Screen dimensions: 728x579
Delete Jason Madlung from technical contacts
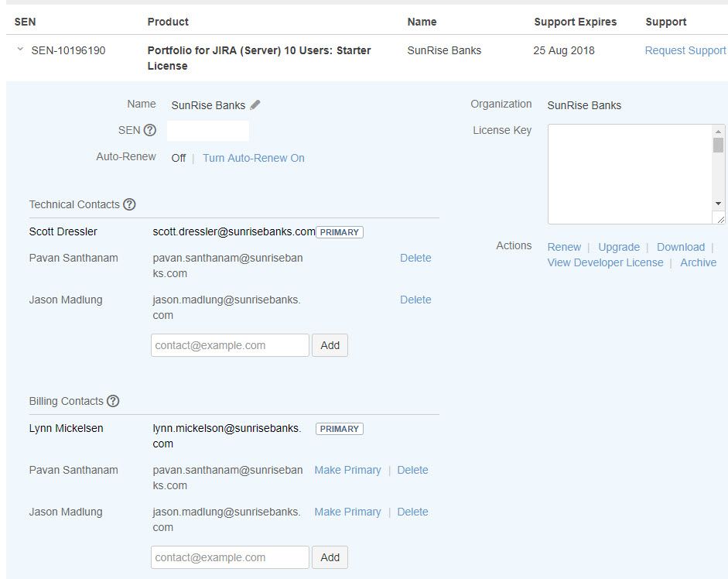[415, 300]
